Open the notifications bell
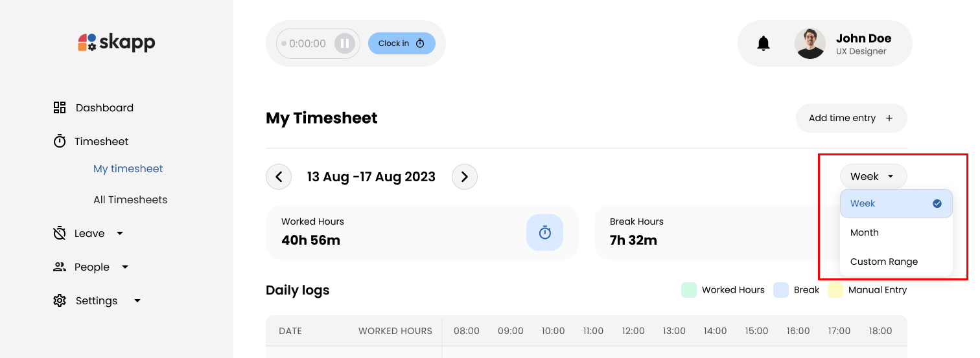Viewport: 980px width, 358px height. coord(764,43)
